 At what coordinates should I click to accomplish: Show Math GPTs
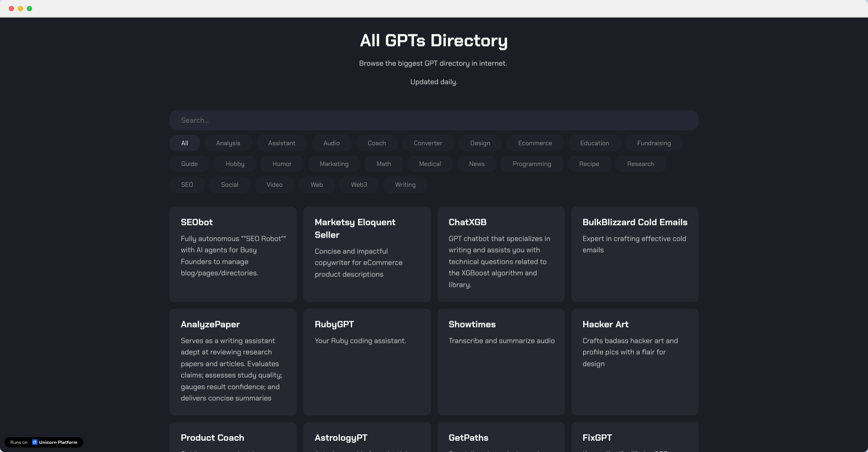(384, 164)
